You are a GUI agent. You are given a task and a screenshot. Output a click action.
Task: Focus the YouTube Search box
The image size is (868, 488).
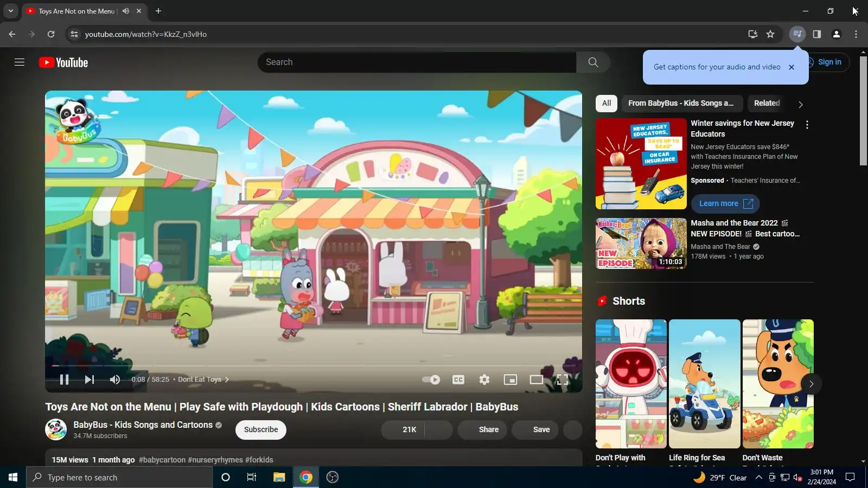417,62
